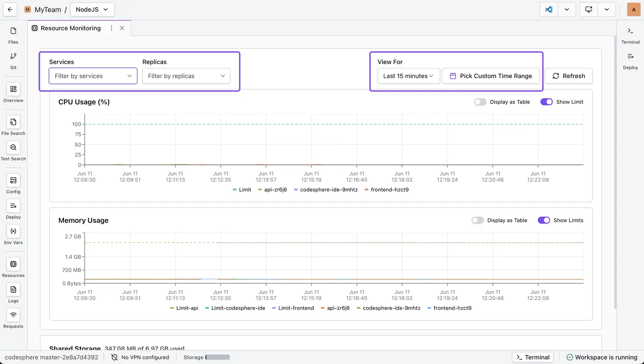Click the MyTeam breadcrumb
The width and height of the screenshot is (644, 364).
click(x=48, y=9)
